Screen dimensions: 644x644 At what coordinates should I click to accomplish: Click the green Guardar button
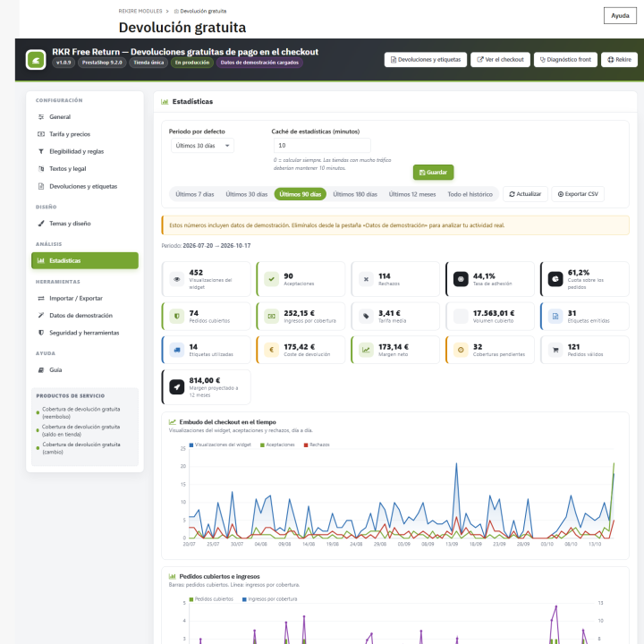(x=433, y=173)
